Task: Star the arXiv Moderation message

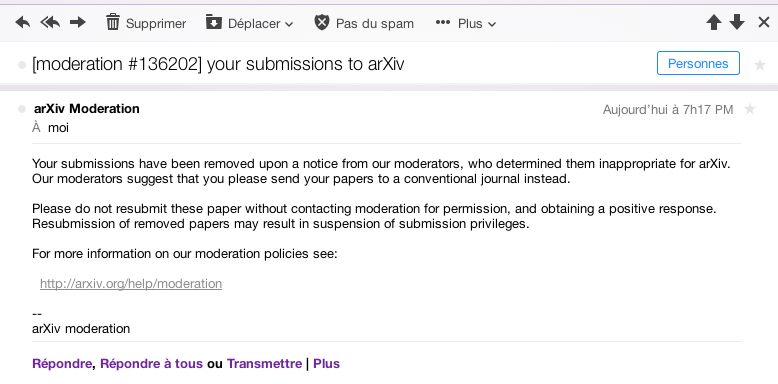Action: [750, 109]
